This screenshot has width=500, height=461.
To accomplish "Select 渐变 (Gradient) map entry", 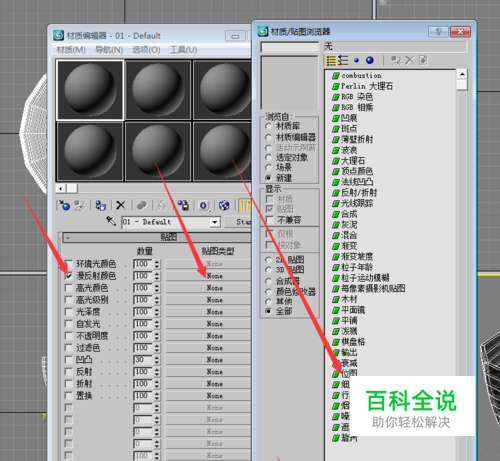I will tap(345, 246).
